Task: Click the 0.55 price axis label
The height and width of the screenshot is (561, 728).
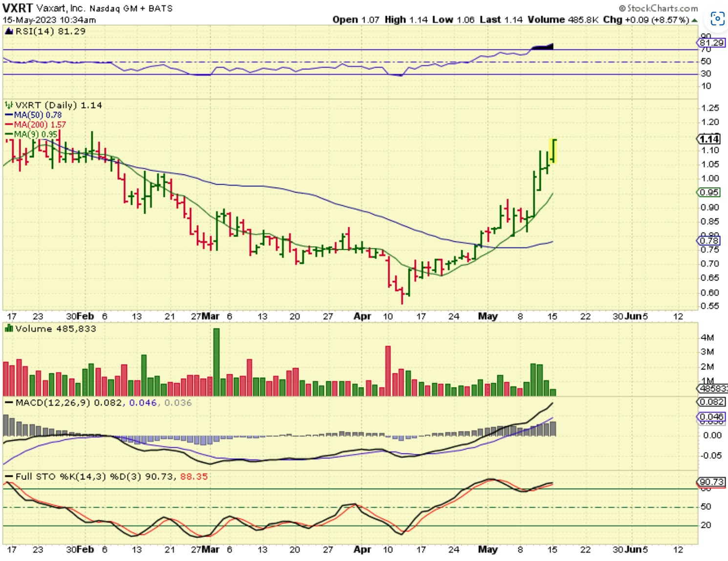Action: coord(710,306)
